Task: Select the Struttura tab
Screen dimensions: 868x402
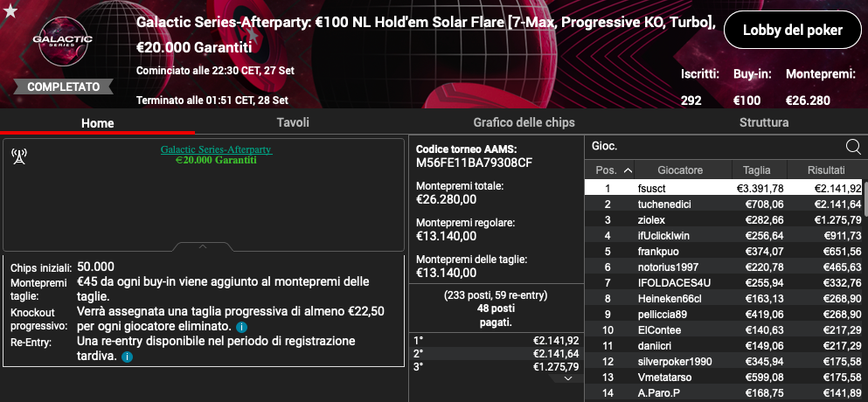Action: (763, 123)
